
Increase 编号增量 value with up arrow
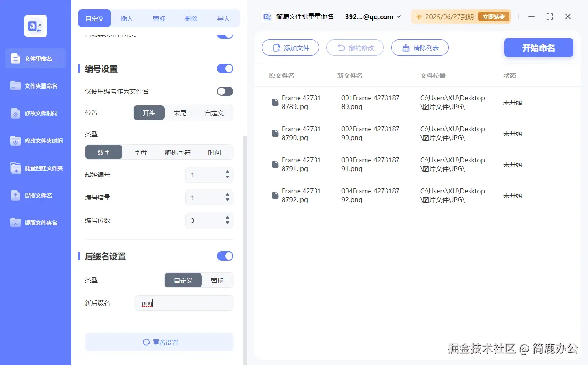[x=227, y=195]
